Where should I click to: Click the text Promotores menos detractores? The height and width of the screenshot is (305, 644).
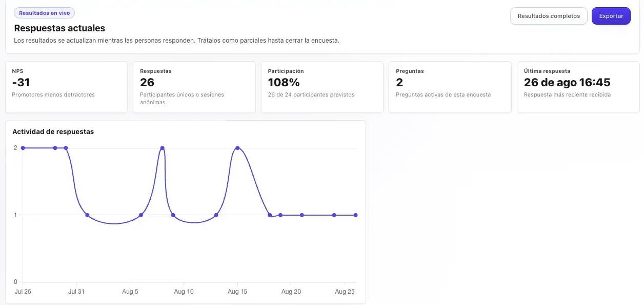tap(53, 94)
